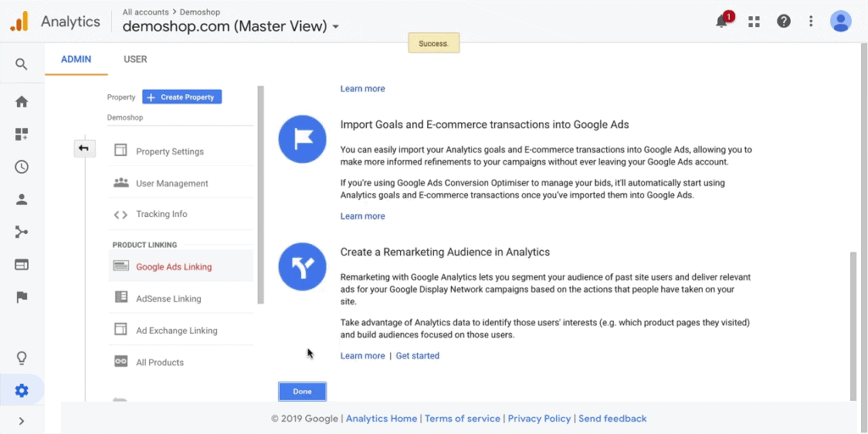Viewport: 868px width, 434px height.
Task: Click the Google Analytics logo
Action: click(x=19, y=21)
